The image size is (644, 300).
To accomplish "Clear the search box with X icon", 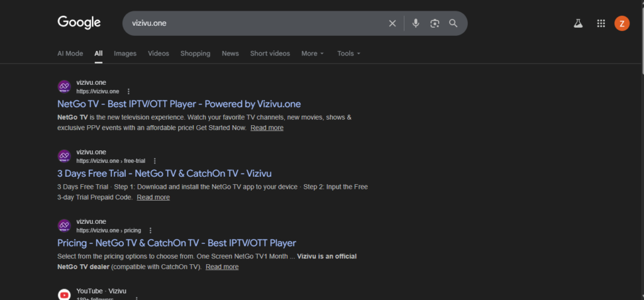I will 392,23.
